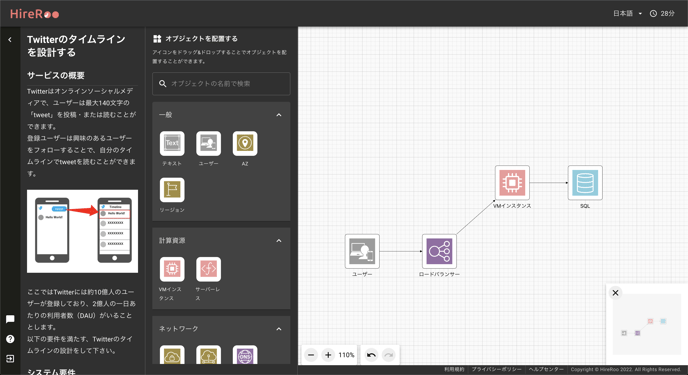The height and width of the screenshot is (375, 688).
Task: Open the 利用規約 link in footer
Action: pyautogui.click(x=454, y=370)
